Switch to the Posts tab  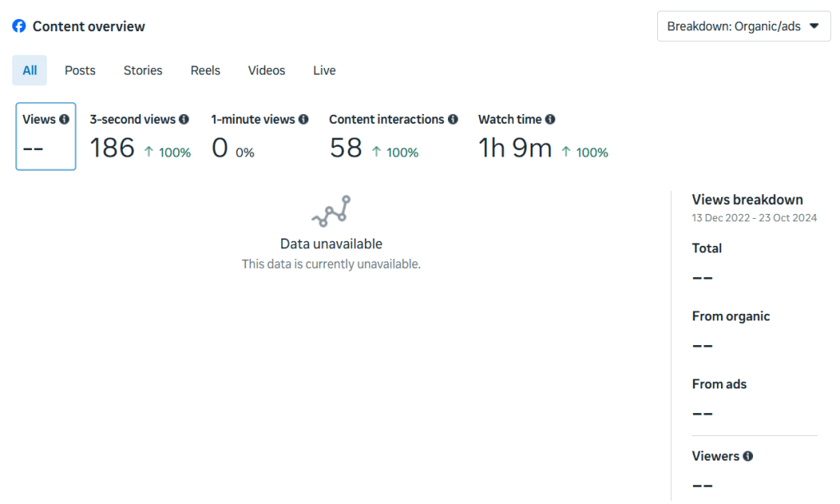click(80, 70)
